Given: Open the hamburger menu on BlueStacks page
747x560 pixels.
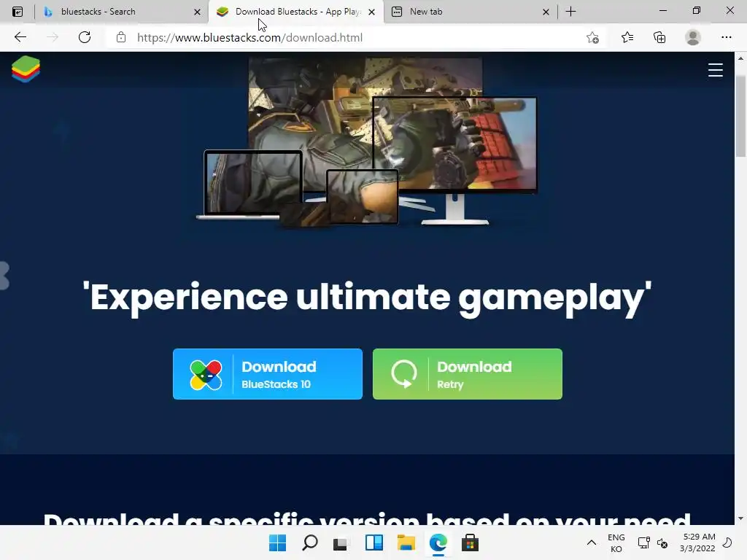Looking at the screenshot, I should coord(715,70).
